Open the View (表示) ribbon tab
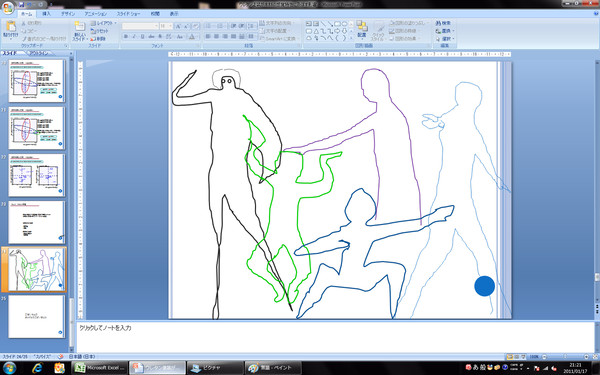 (174, 13)
